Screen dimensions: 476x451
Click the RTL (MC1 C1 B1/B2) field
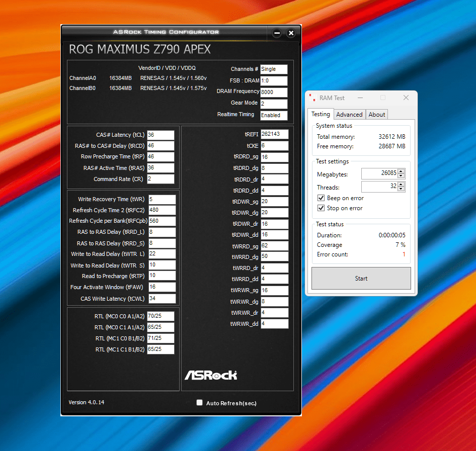[161, 349]
